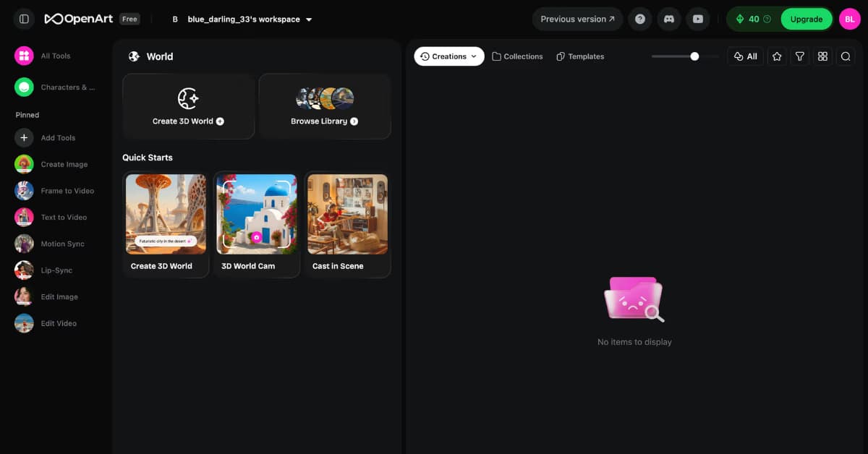Toggle the favorites star filter
The width and height of the screenshot is (868, 454).
point(777,56)
